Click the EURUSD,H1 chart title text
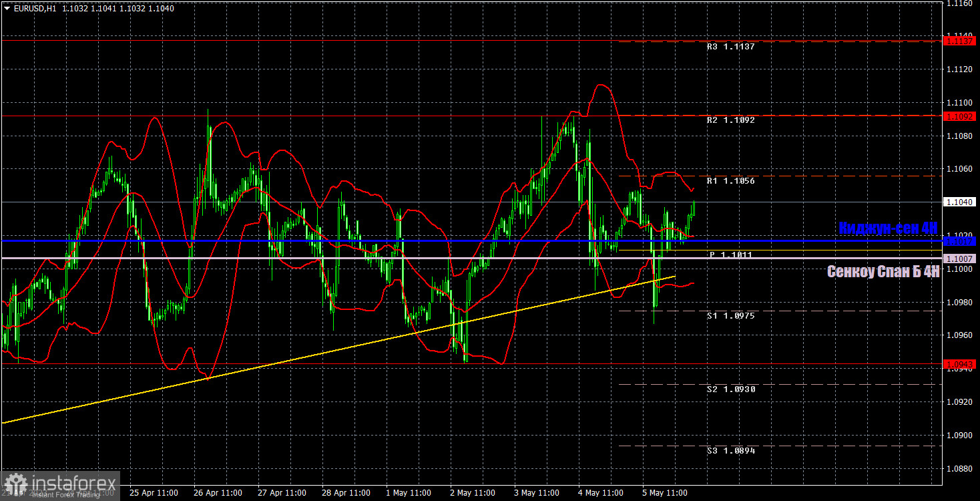Viewport: 980px width, 501px height. 36,8
